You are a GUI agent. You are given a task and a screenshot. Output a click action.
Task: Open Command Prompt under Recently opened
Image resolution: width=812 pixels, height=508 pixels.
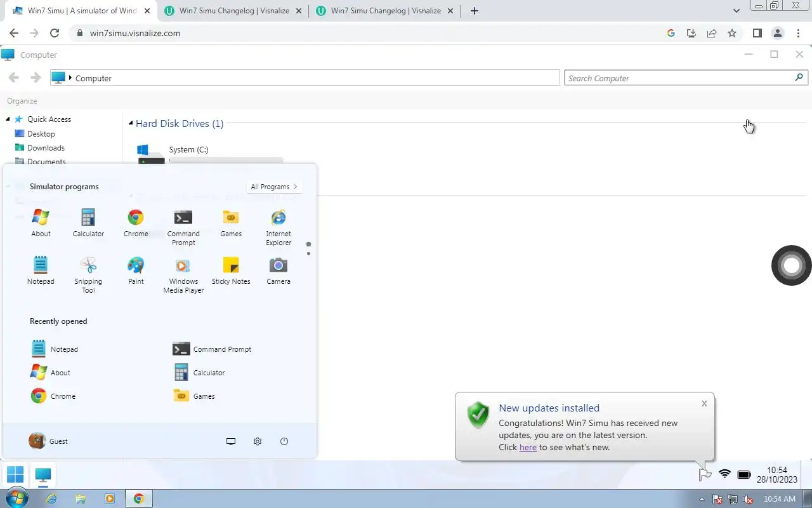click(212, 349)
